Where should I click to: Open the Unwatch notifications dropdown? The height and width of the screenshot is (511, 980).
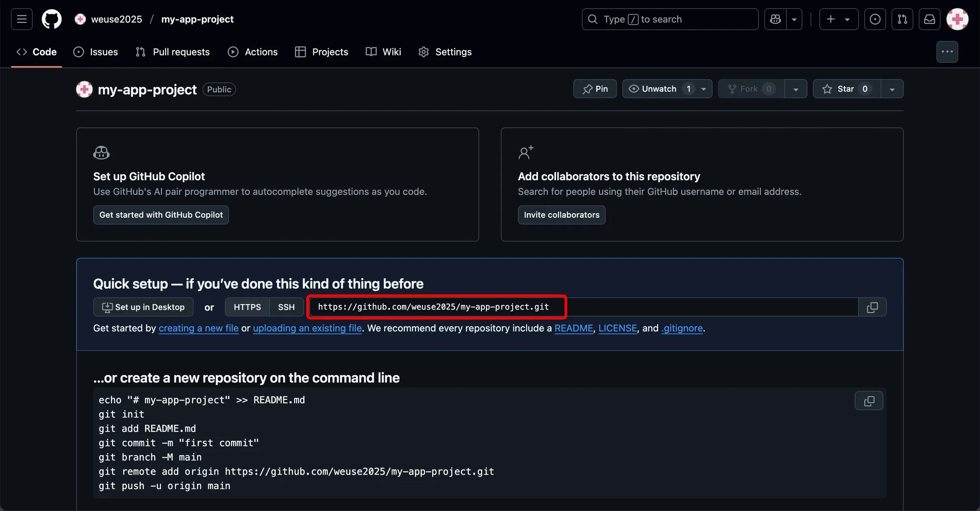pos(667,89)
